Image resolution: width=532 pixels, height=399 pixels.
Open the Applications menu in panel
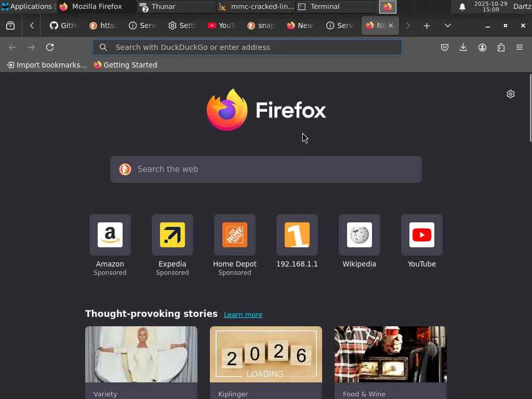28,6
